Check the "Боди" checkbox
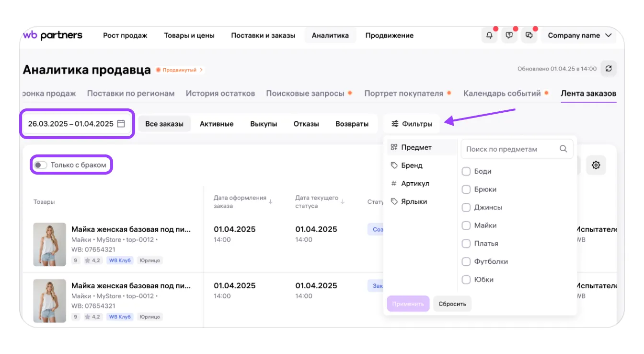The image size is (644, 354). (466, 171)
